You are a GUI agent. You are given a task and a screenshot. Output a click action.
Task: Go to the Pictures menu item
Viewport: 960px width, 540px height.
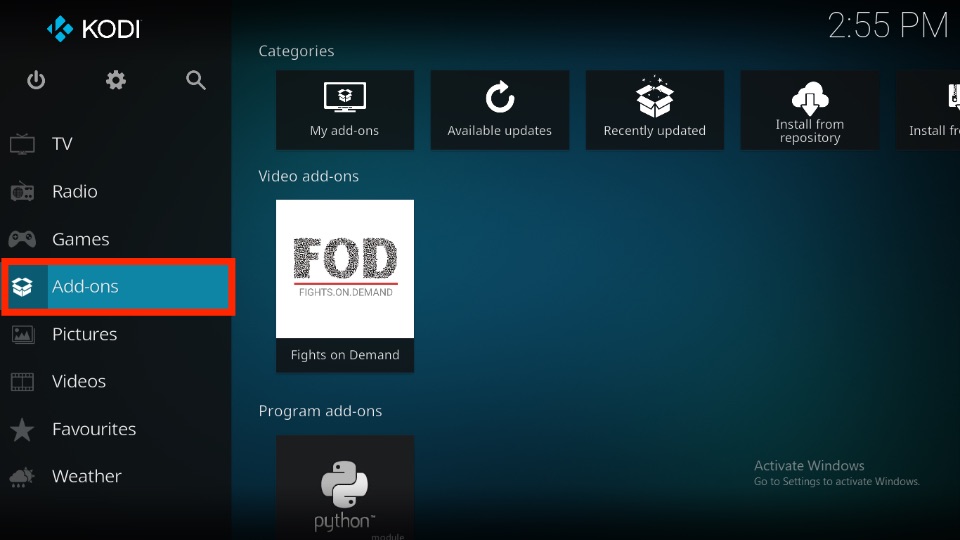(116, 334)
